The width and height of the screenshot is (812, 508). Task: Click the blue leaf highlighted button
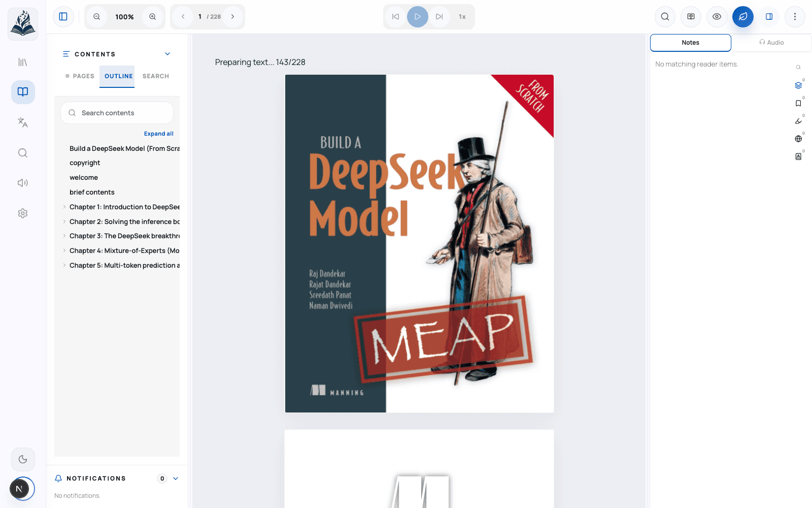coord(743,17)
